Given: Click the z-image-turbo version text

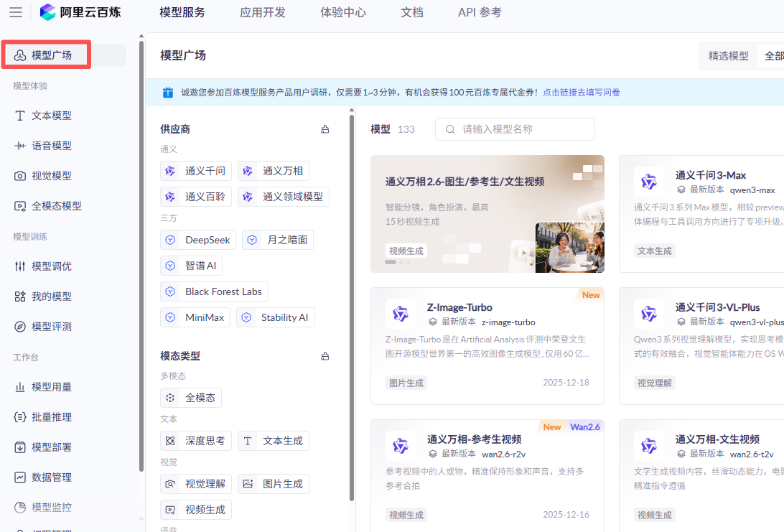Looking at the screenshot, I should click(x=508, y=322).
